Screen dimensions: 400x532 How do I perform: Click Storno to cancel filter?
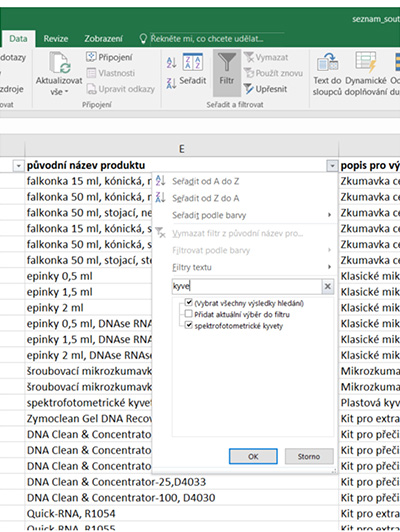coord(309,456)
